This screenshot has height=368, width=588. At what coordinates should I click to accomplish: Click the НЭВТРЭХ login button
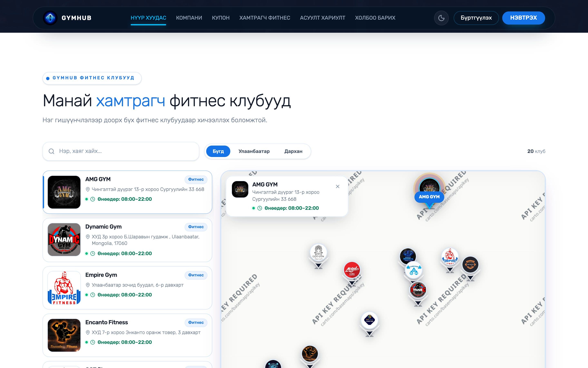coord(523,18)
